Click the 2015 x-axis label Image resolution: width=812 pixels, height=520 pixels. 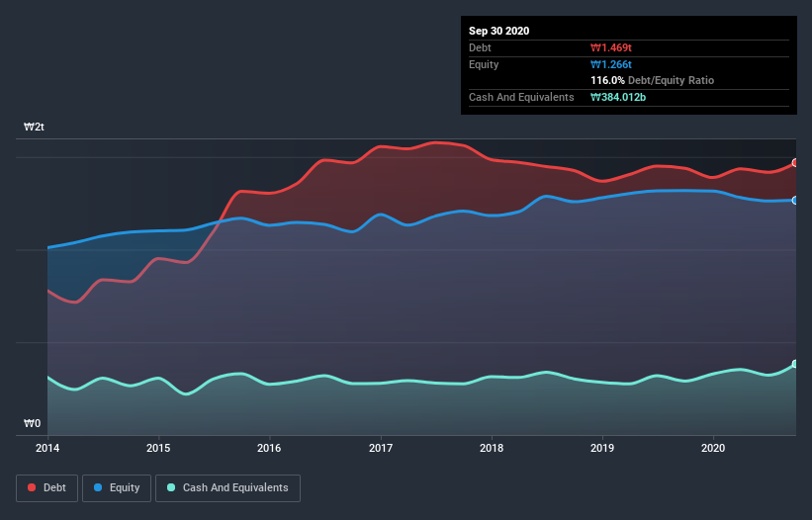pos(158,448)
